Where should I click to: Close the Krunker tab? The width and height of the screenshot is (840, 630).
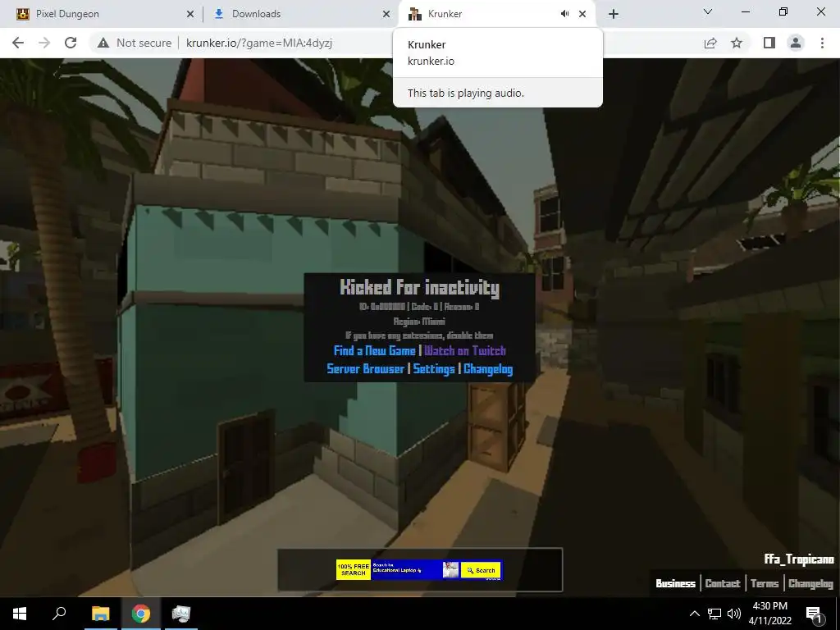[x=582, y=14]
